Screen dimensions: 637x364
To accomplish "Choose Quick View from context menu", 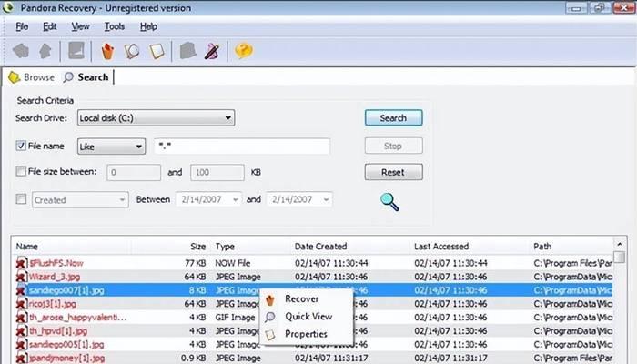I will [x=308, y=317].
